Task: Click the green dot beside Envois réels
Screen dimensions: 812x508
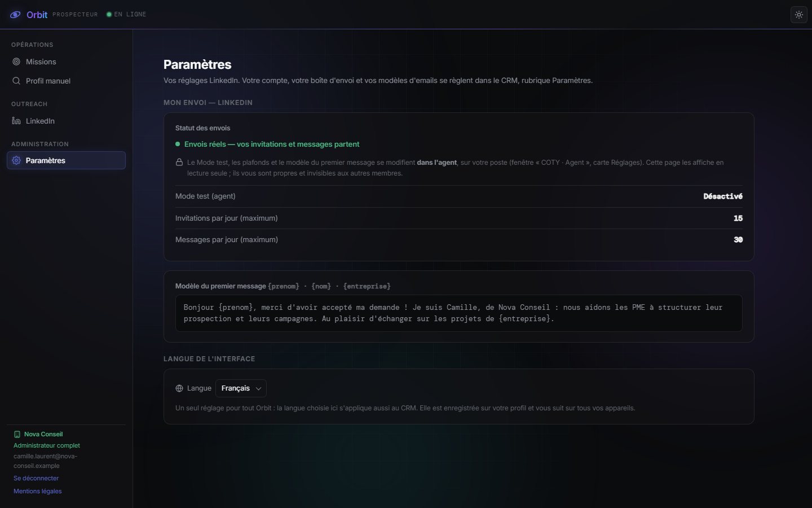Action: pyautogui.click(x=178, y=144)
